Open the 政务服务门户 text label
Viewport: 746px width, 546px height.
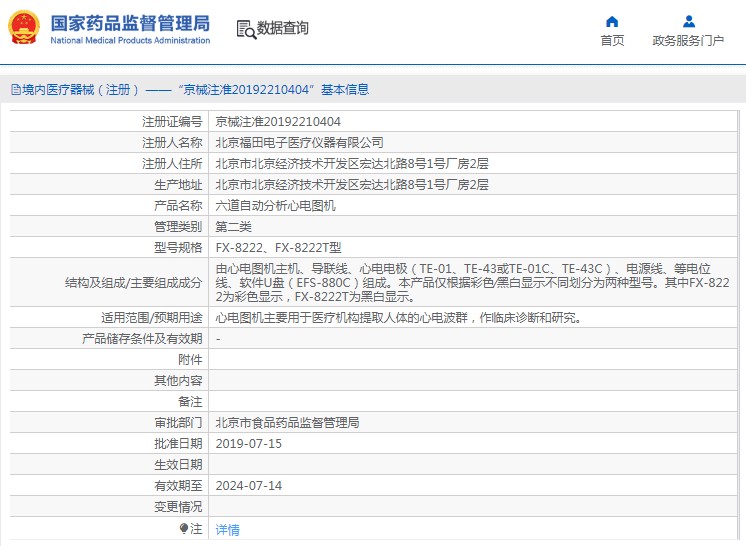[x=688, y=41]
